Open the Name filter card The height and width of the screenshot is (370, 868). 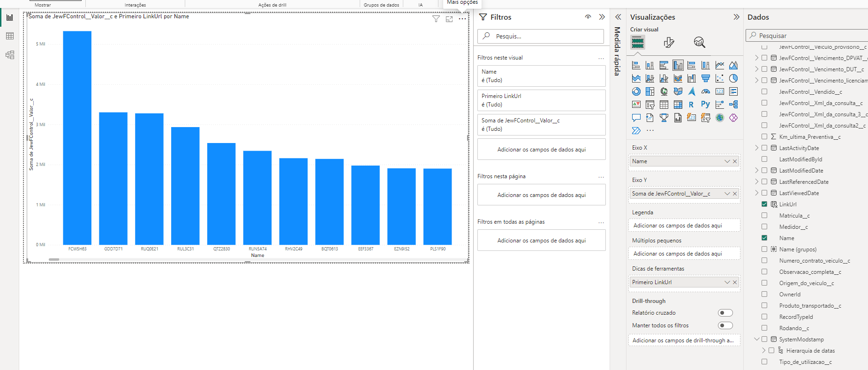coord(542,76)
